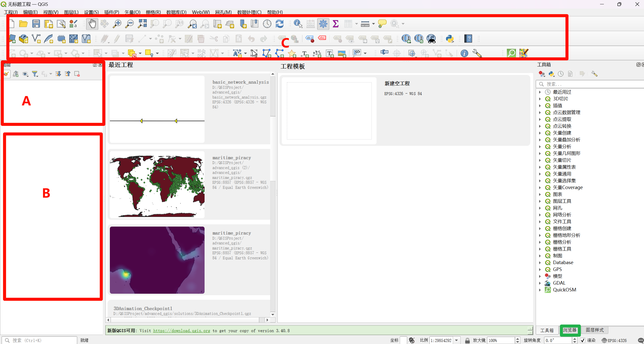Open the 数据处理(C) menu
The image size is (644, 344).
[x=249, y=12]
